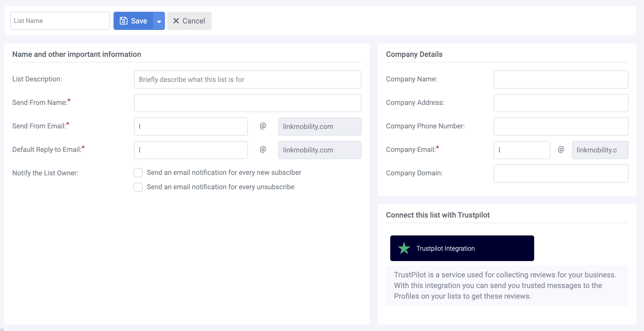Click the Default Reply-to Email domain field
The image size is (644, 331).
coord(320,150)
